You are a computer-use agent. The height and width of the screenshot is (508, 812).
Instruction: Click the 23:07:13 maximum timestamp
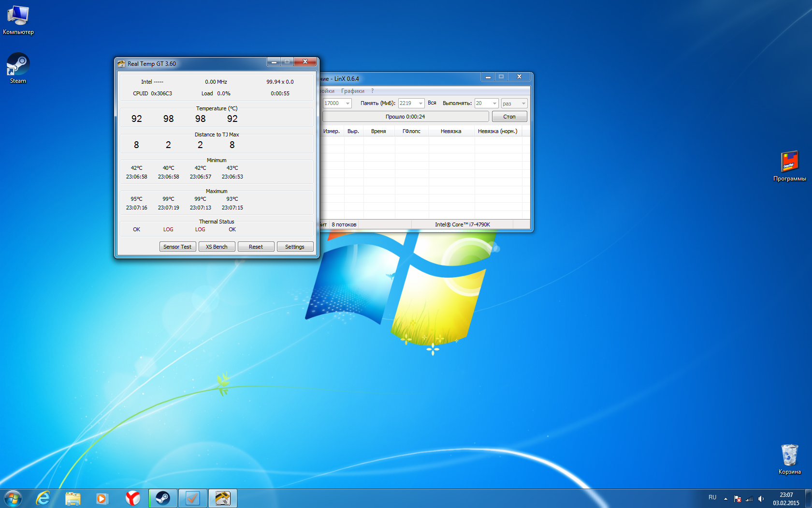coord(200,208)
